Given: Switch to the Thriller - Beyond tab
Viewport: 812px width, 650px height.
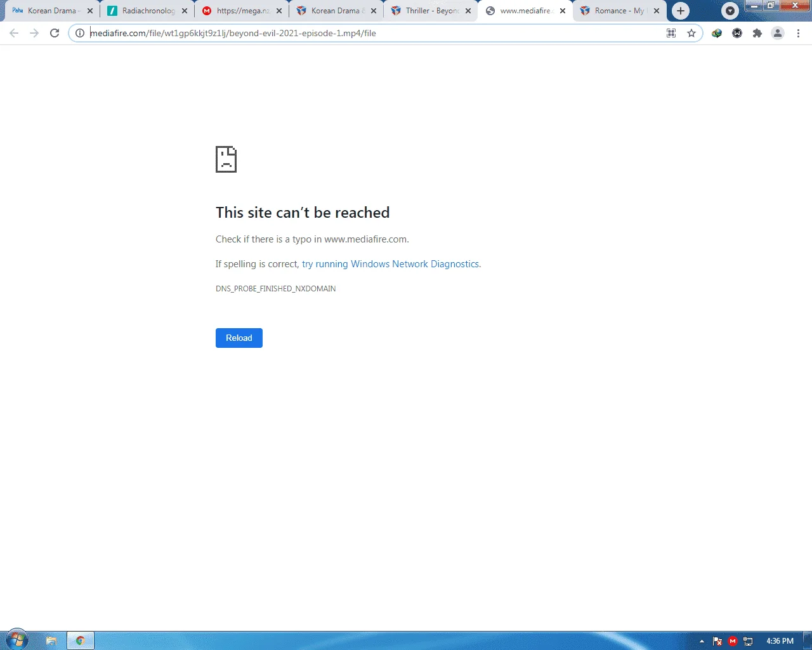Looking at the screenshot, I should (x=431, y=11).
